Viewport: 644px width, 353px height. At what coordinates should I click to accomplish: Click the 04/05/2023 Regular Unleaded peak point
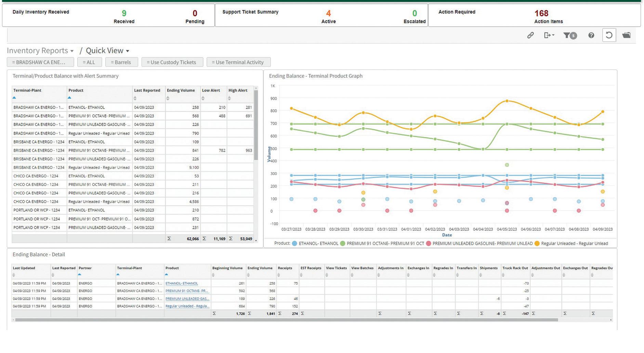(507, 101)
